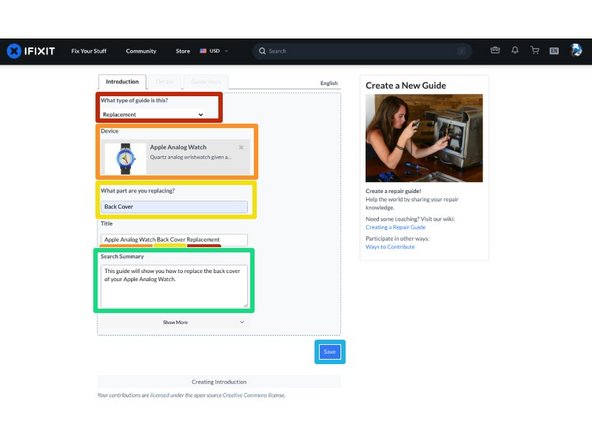Select the Introduction tab

[122, 82]
